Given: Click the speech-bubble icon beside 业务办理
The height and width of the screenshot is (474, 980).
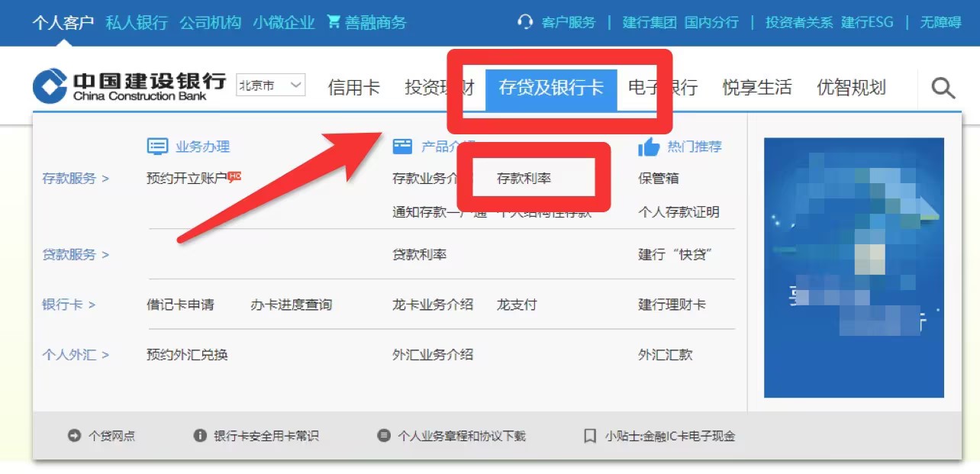Looking at the screenshot, I should pos(157,146).
